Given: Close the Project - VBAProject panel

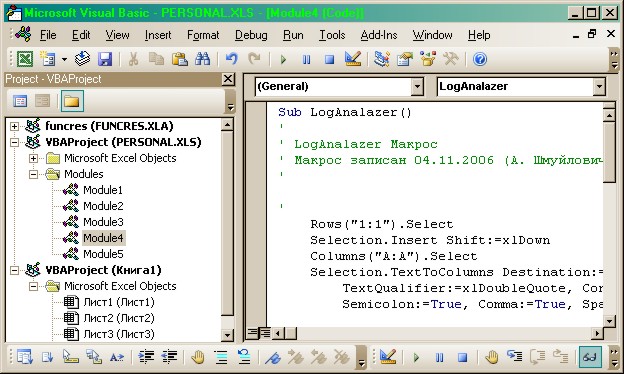Looking at the screenshot, I should point(228,79).
